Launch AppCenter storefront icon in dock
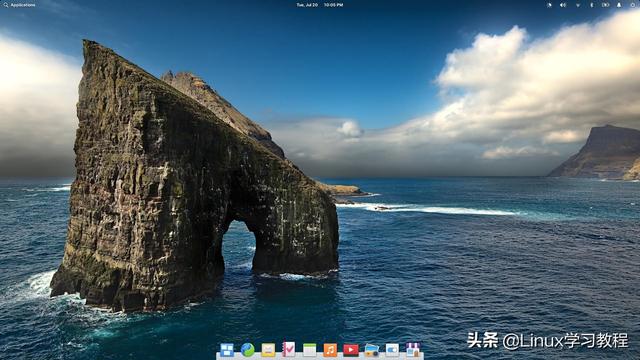Screen dimensions: 640x360 413,349
